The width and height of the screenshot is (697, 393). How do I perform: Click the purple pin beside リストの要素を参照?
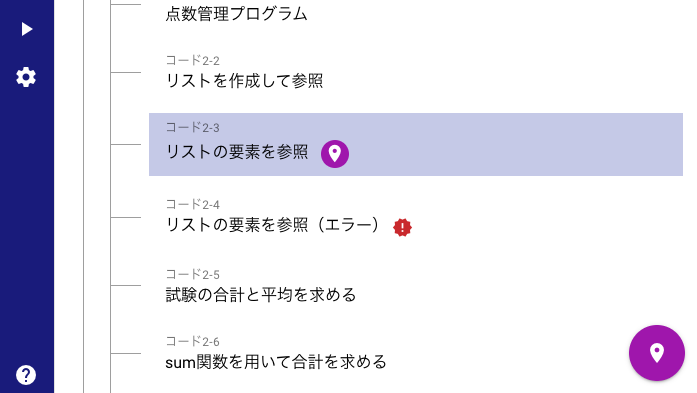click(335, 154)
